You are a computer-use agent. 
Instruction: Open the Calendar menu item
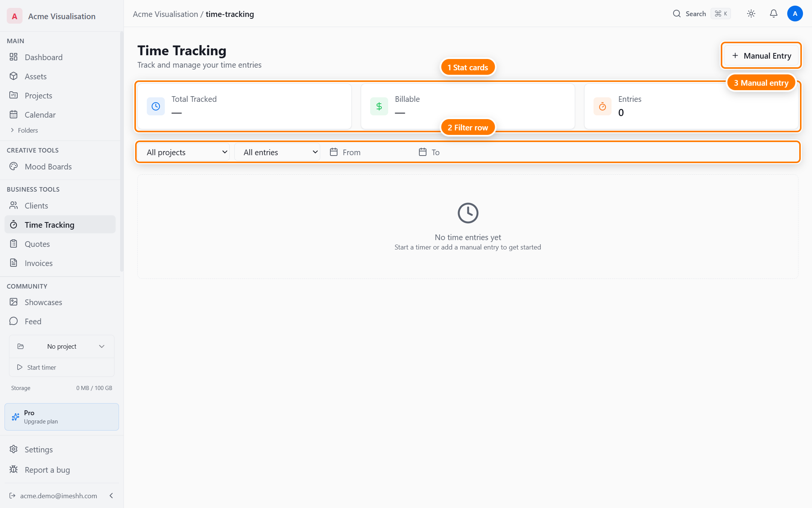pyautogui.click(x=60, y=115)
